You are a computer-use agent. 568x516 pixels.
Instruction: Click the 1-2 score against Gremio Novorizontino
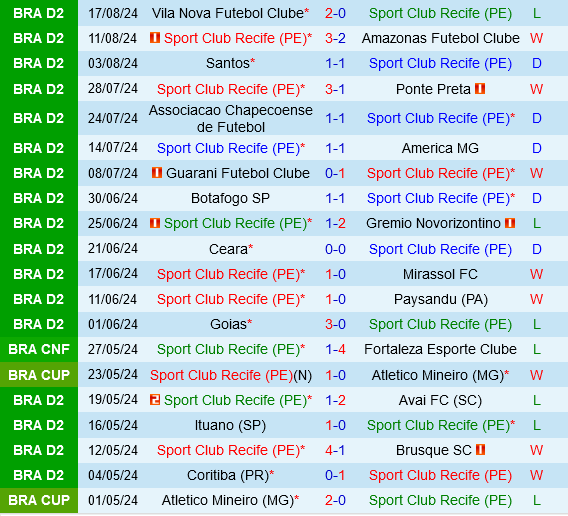[335, 223]
